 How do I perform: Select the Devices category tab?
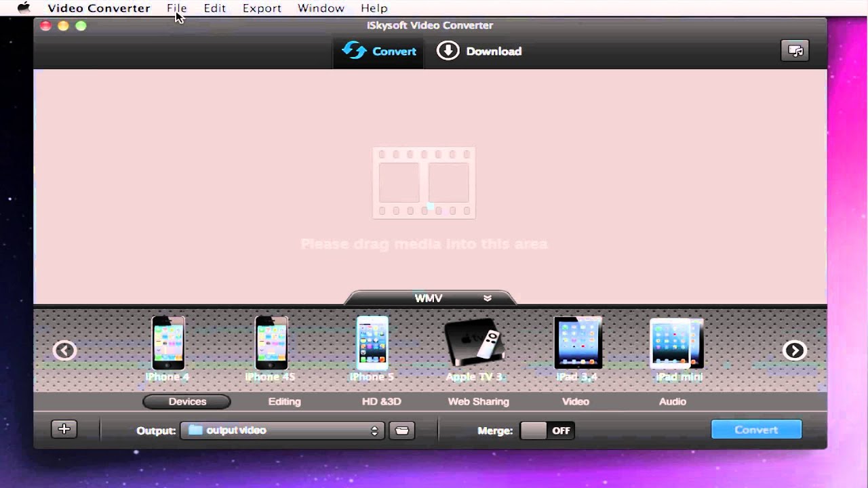187,401
